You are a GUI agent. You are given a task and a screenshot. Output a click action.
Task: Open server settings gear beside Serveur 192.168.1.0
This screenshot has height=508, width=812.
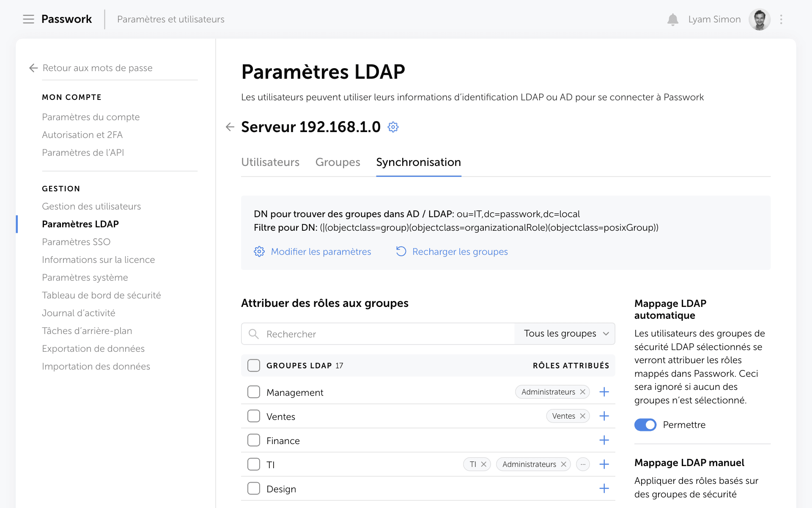coord(393,127)
